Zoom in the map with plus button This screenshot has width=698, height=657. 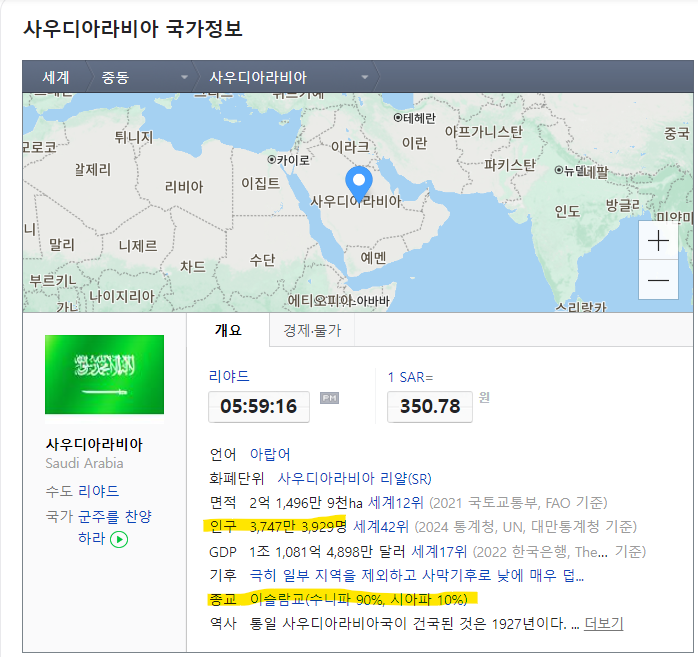[x=658, y=241]
